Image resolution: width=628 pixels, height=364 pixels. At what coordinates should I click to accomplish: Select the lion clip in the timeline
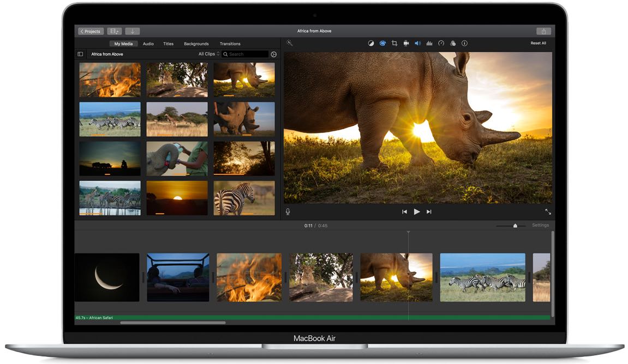[321, 277]
